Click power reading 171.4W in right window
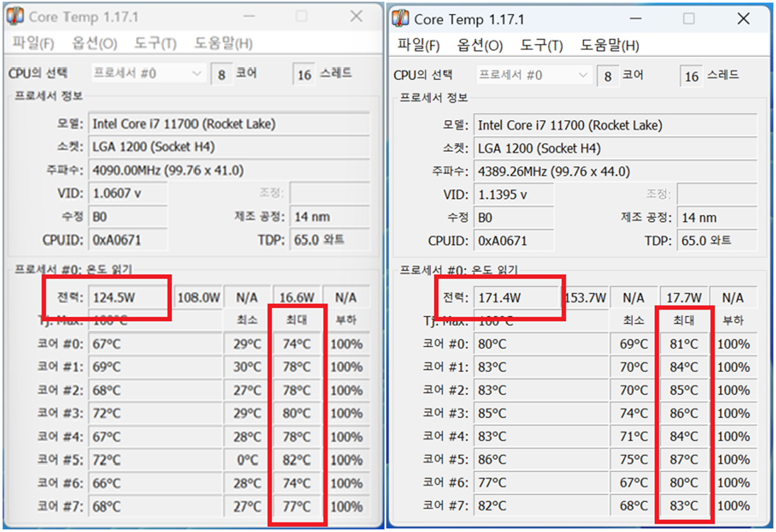 point(516,297)
